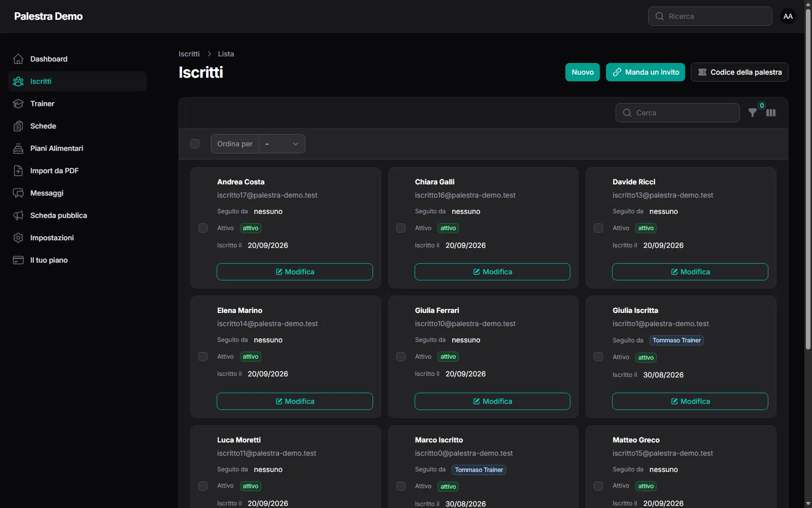Click the edit pencil icon for Giulia Iscritta
This screenshot has width=812, height=508.
point(674,401)
